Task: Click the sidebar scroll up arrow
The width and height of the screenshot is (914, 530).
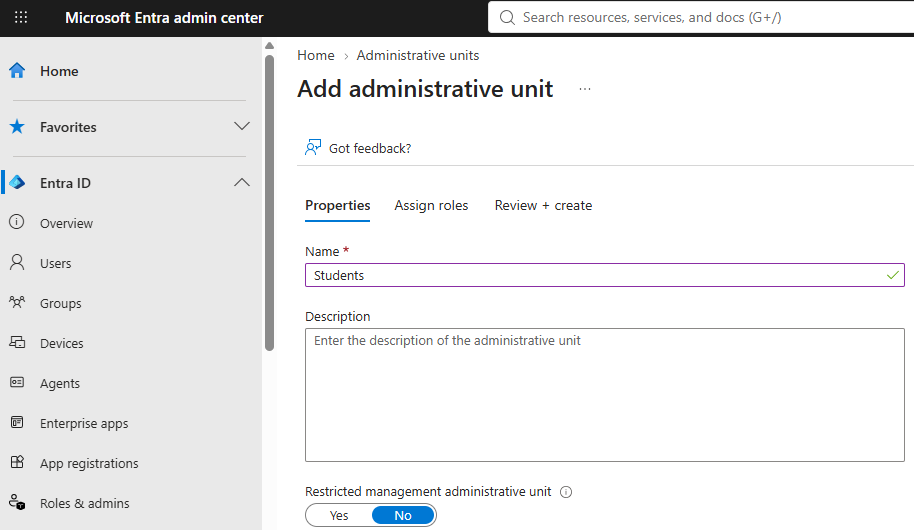Action: pos(269,45)
